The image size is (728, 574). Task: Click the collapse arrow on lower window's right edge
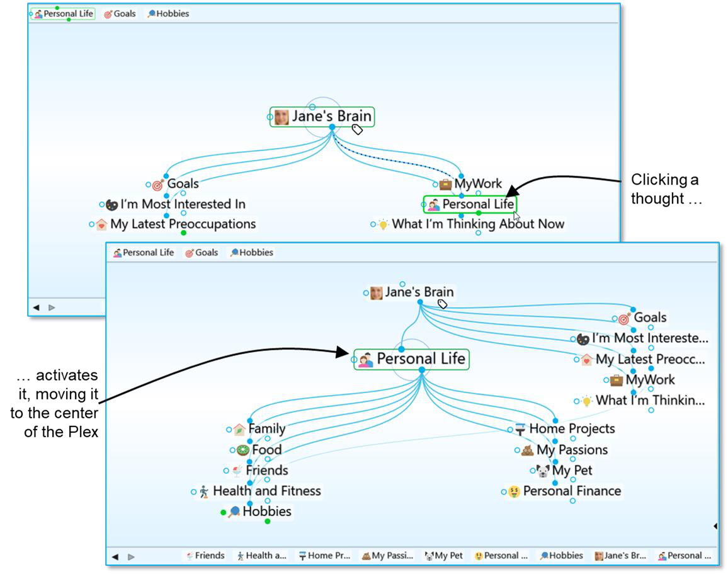[715, 525]
